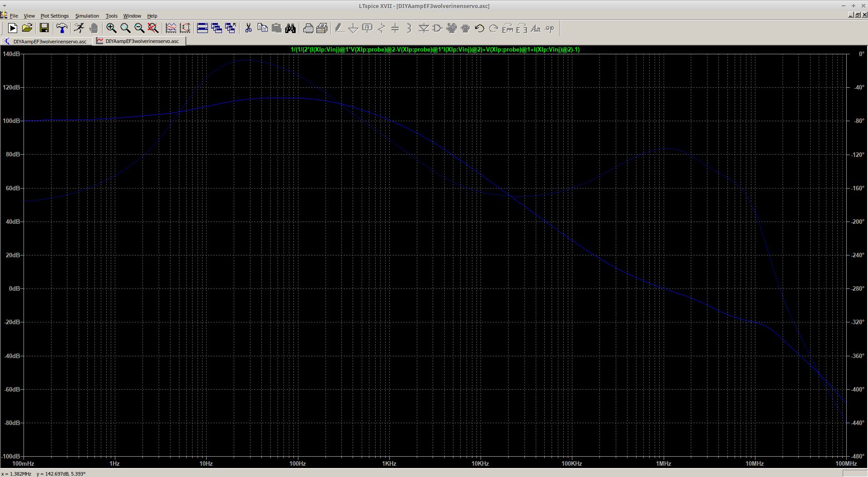
Task: Click the 140dB left axis label
Action: [x=11, y=54]
